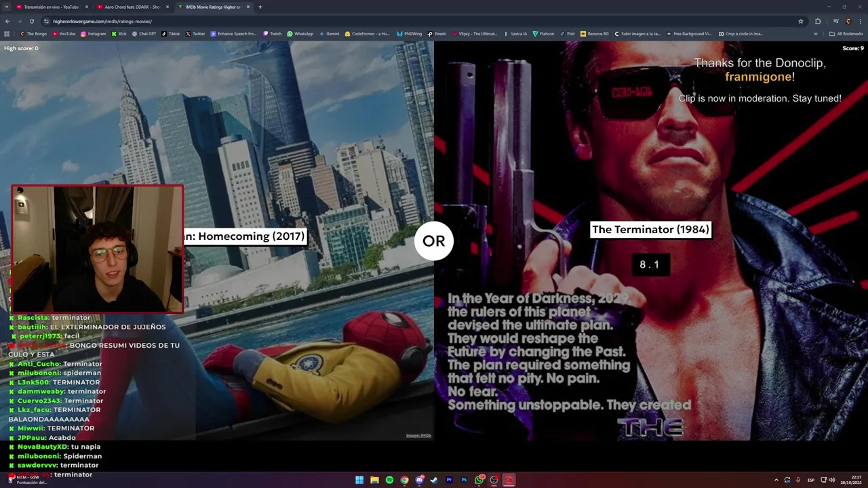The width and height of the screenshot is (868, 488).
Task: Open the Enhance Speech bookmark
Action: click(x=233, y=33)
